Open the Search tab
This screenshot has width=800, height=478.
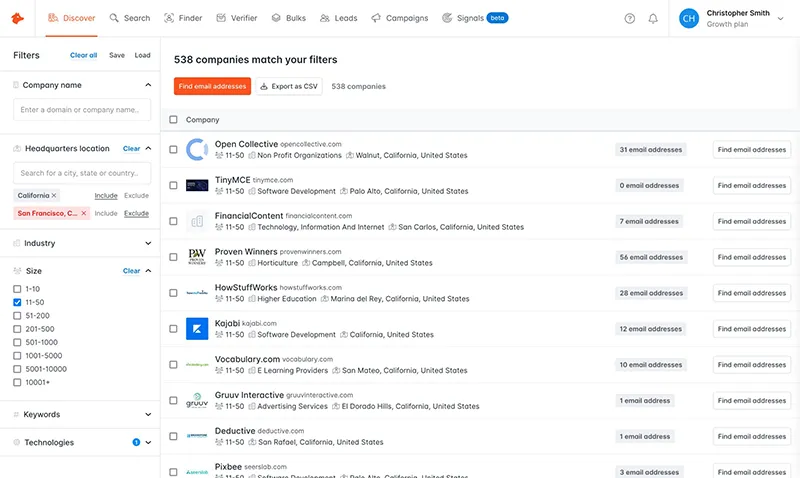[x=130, y=18]
